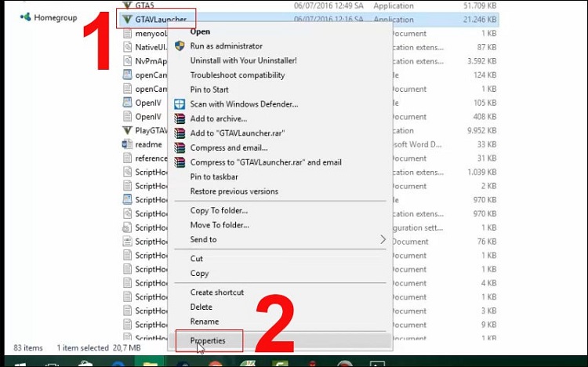Choose Move To folder...
The height and width of the screenshot is (367, 588).
(x=220, y=225)
